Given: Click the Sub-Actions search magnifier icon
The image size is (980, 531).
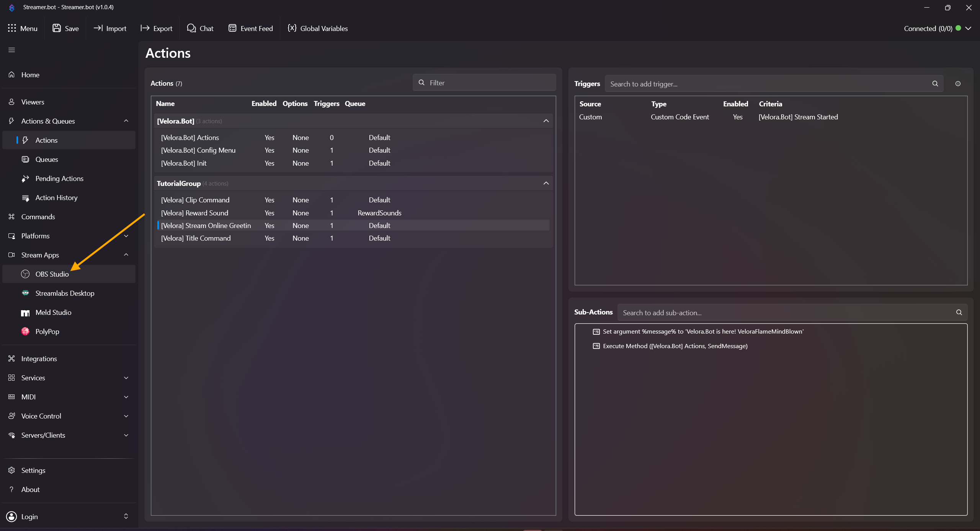Looking at the screenshot, I should click(959, 313).
